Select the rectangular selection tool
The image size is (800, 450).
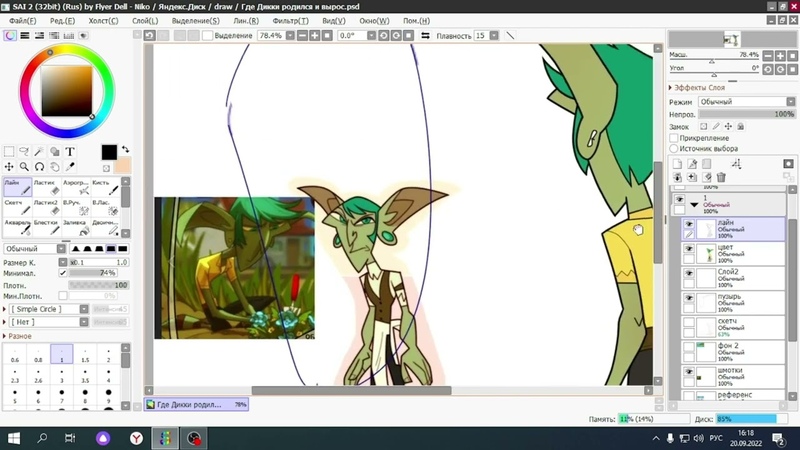[x=9, y=152]
